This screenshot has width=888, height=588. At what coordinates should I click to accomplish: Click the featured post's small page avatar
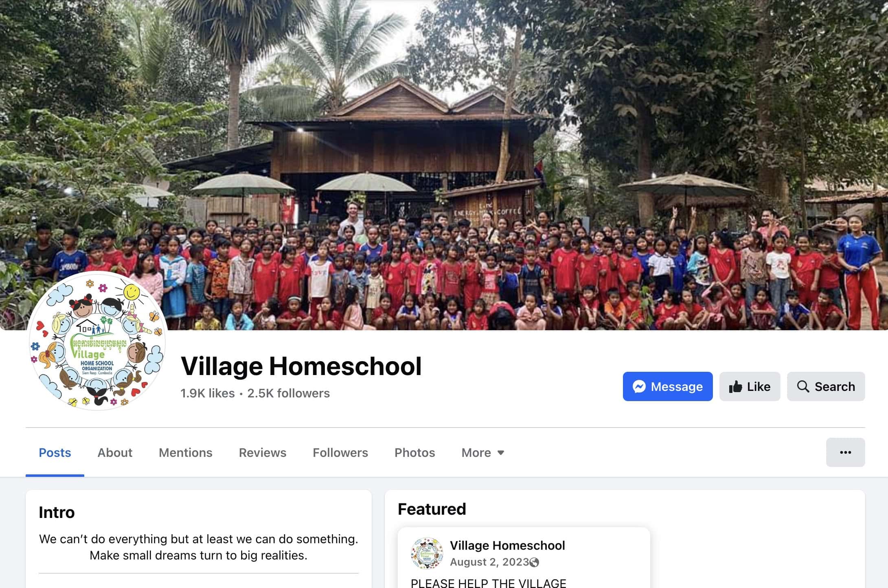point(427,553)
